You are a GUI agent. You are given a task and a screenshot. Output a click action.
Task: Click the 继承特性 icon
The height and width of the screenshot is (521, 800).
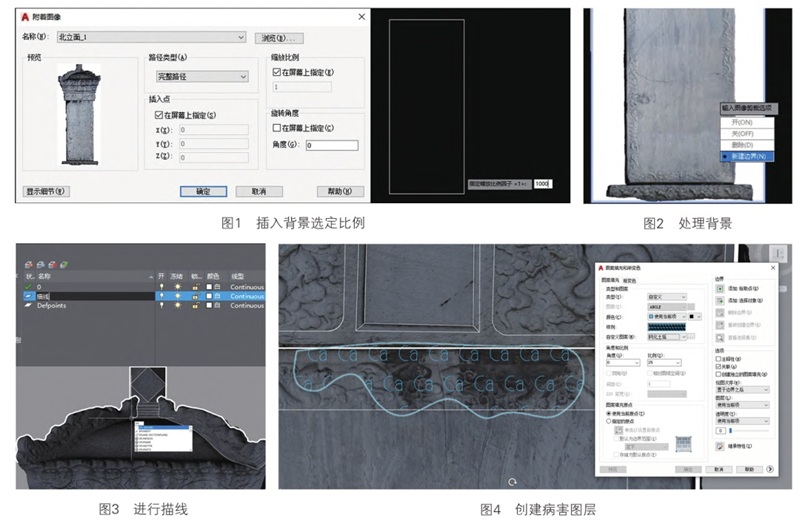[720, 446]
